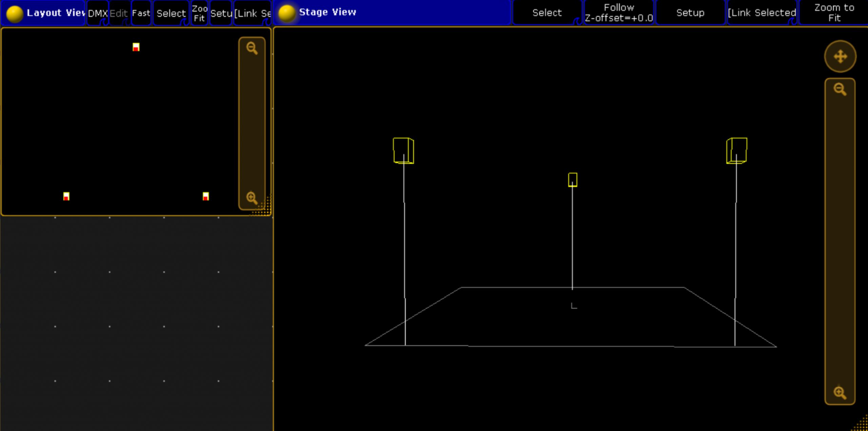The width and height of the screenshot is (868, 431).
Task: Select the left fixture box in Stage View
Action: 403,150
